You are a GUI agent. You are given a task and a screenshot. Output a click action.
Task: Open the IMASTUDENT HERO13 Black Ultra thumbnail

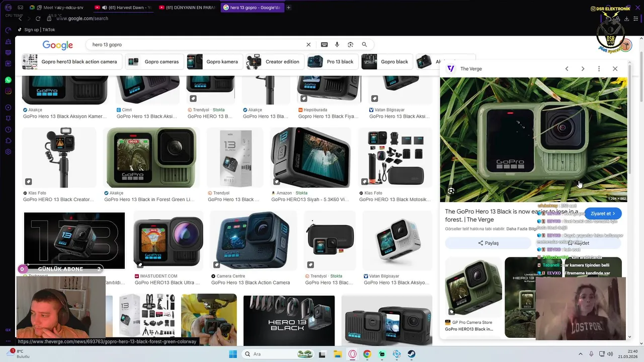169,241
